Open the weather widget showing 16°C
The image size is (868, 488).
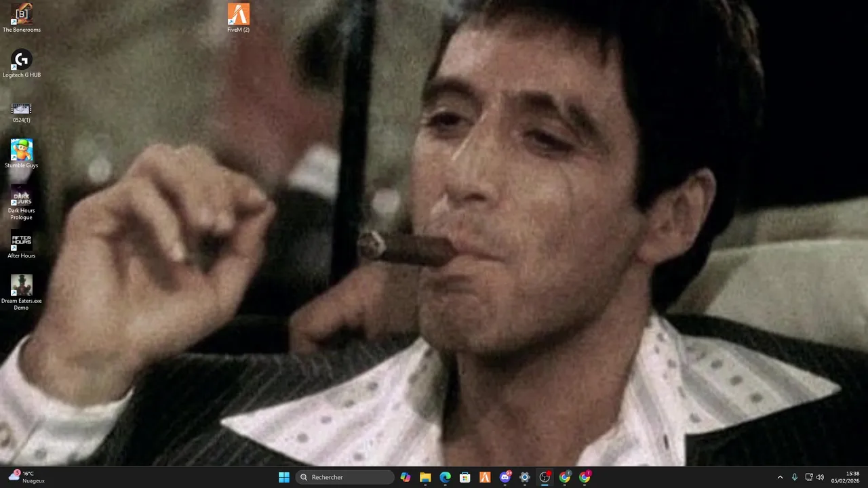click(27, 477)
